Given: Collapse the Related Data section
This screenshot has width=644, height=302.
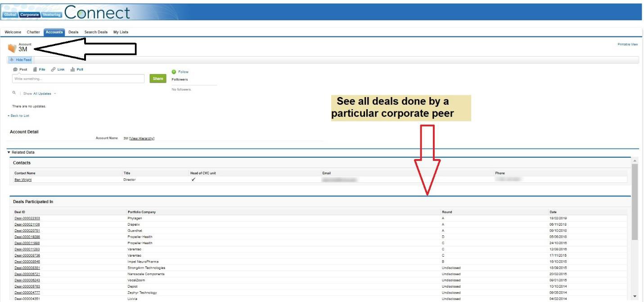Looking at the screenshot, I should 9,152.
